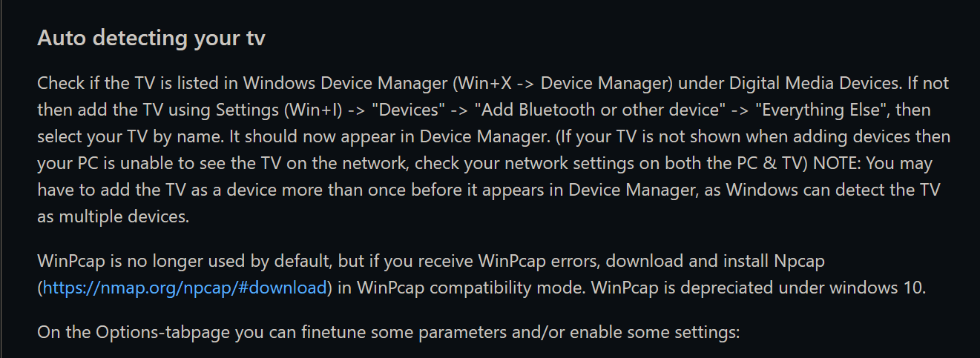Click the "Auto detecting your tv" heading

pyautogui.click(x=151, y=38)
